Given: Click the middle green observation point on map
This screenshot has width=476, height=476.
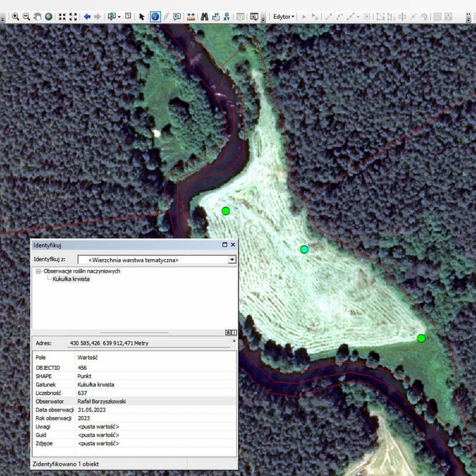Looking at the screenshot, I should coord(305,250).
